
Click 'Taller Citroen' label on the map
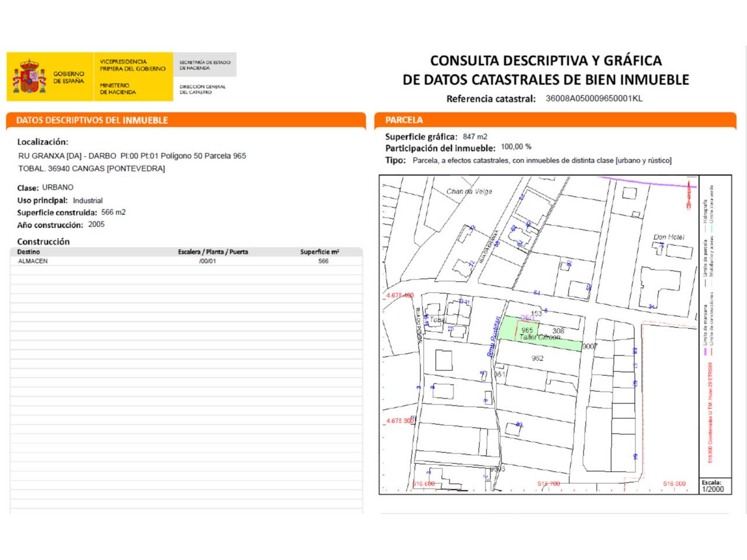click(540, 337)
